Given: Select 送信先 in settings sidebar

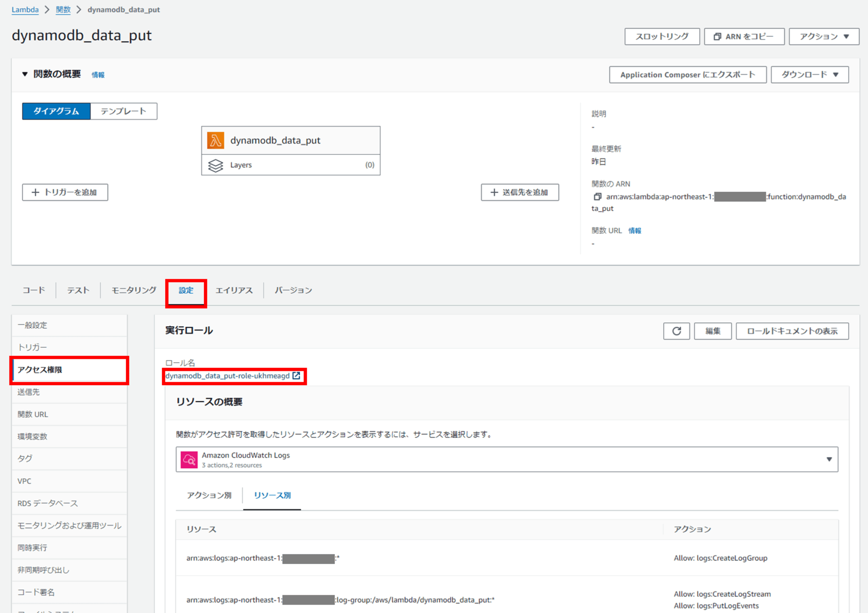Looking at the screenshot, I should [x=69, y=392].
